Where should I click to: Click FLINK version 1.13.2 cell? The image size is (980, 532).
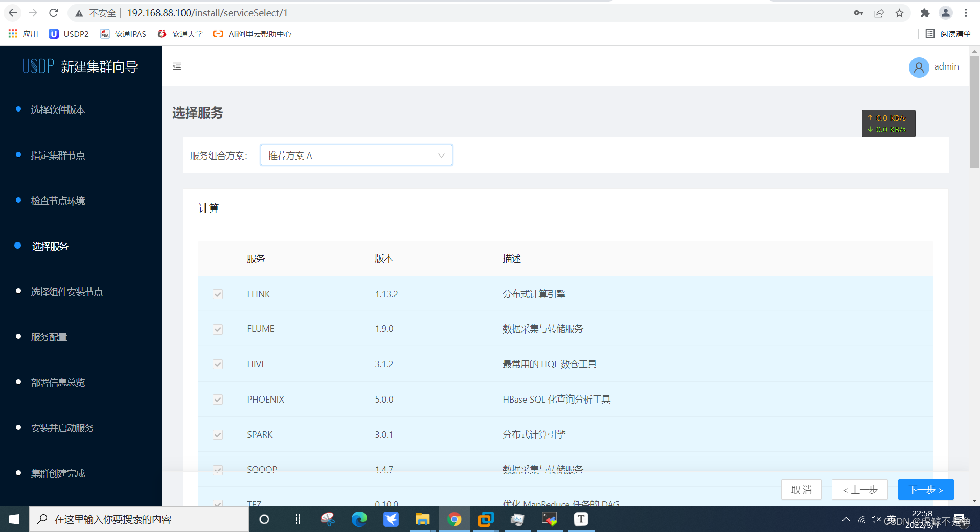click(x=386, y=294)
